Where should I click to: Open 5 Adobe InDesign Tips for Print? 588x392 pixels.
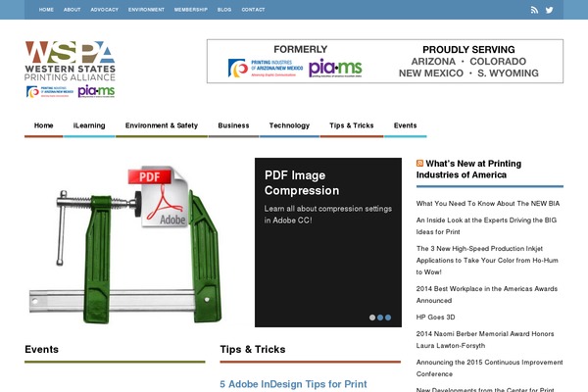pyautogui.click(x=293, y=384)
